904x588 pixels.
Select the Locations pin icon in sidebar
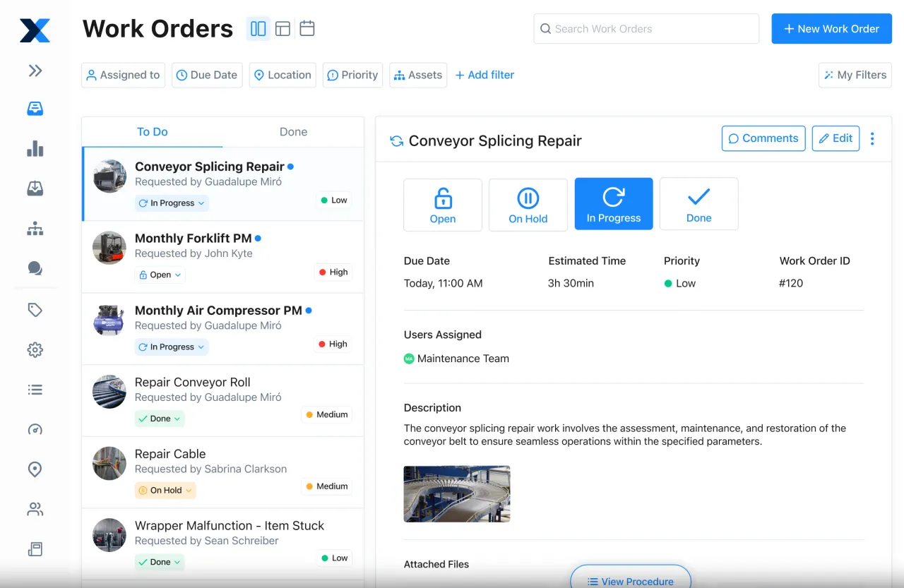point(35,469)
